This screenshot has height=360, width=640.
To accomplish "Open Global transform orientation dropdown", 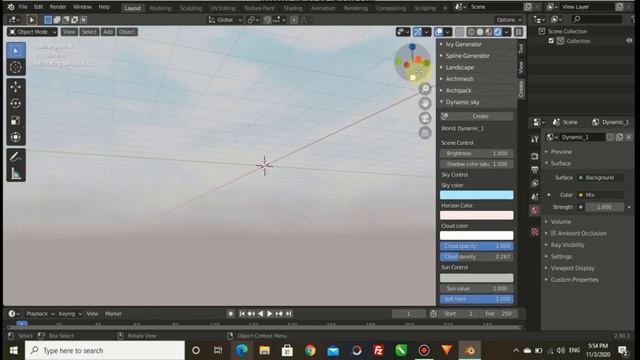I will [x=225, y=20].
